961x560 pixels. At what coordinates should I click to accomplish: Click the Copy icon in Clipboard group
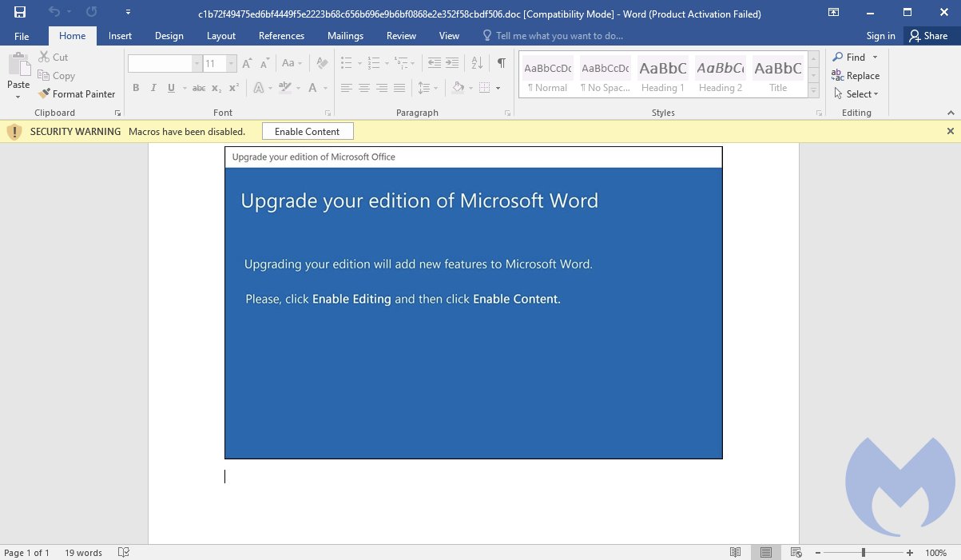[45, 76]
